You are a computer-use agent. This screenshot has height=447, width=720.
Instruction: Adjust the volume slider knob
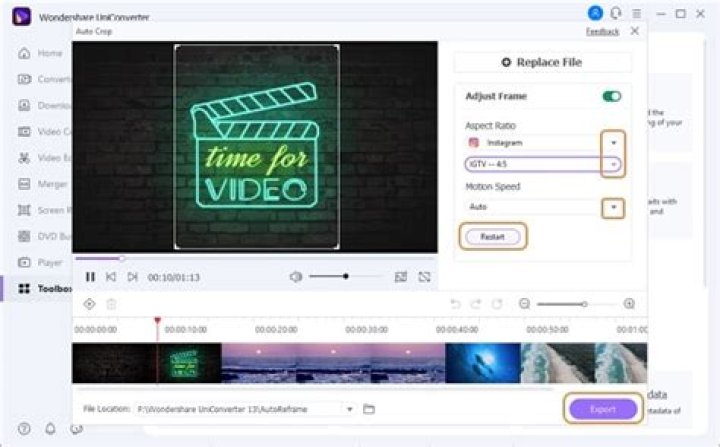click(346, 276)
